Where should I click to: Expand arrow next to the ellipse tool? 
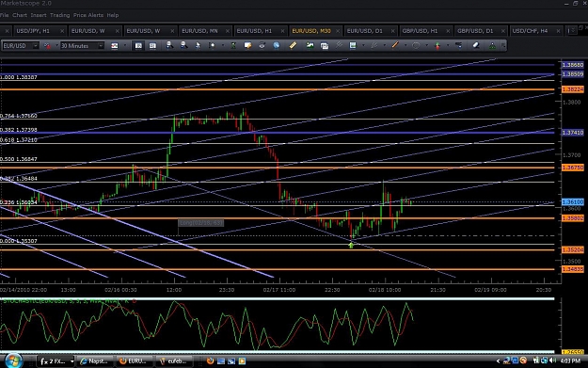(x=426, y=46)
